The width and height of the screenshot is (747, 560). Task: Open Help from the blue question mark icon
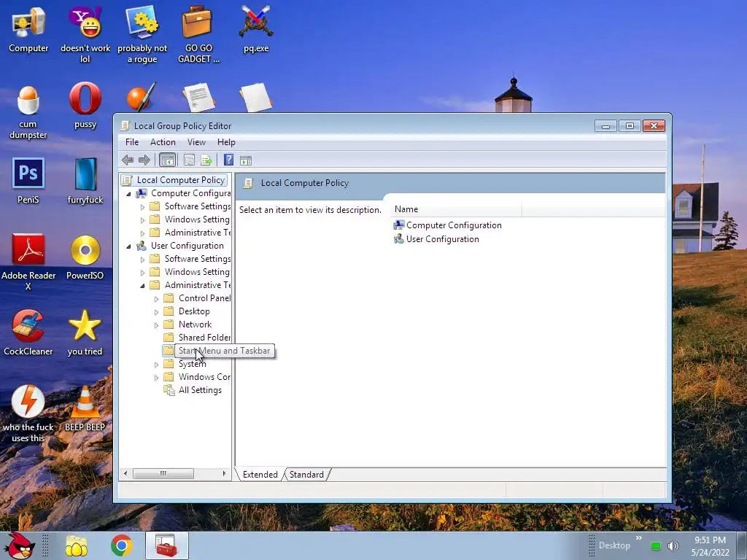(x=228, y=160)
